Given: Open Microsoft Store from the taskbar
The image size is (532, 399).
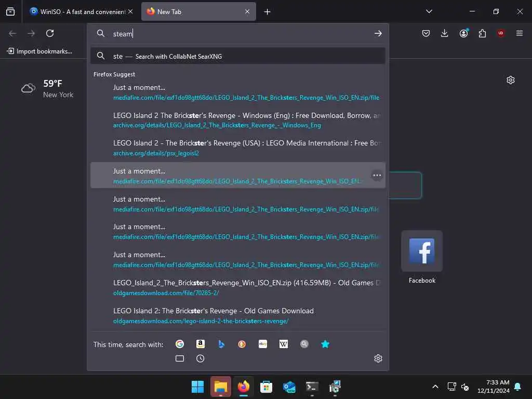Looking at the screenshot, I should point(267,387).
